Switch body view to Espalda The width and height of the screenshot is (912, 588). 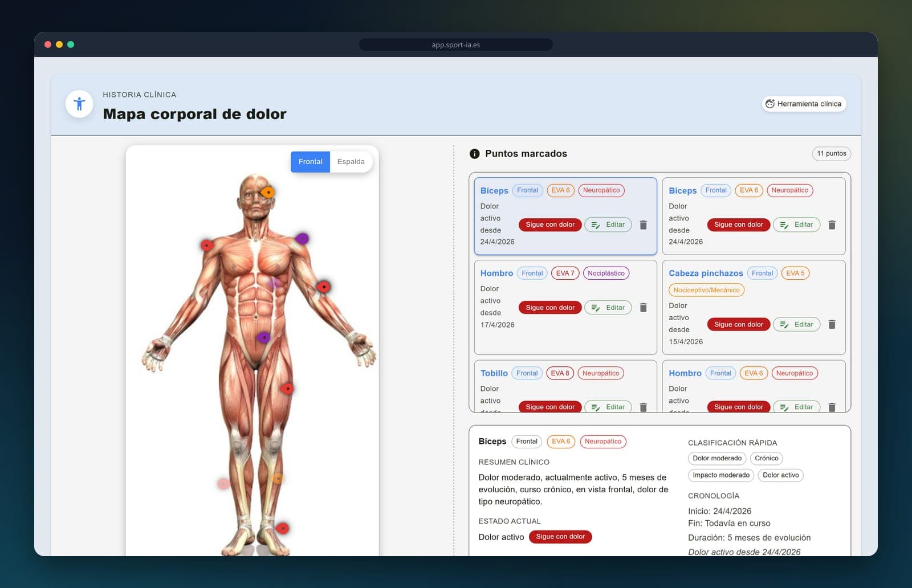[351, 162]
